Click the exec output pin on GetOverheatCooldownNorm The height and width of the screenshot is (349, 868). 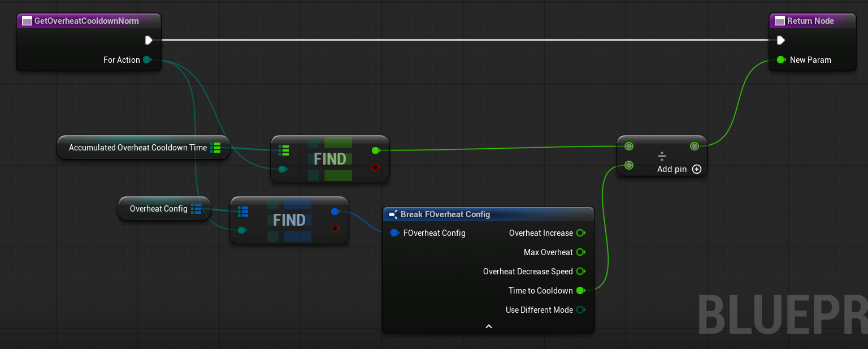tap(149, 40)
